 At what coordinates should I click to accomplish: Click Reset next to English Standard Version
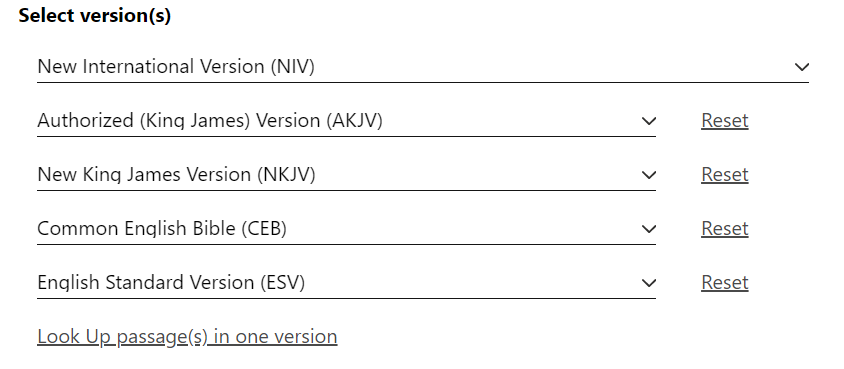725,282
